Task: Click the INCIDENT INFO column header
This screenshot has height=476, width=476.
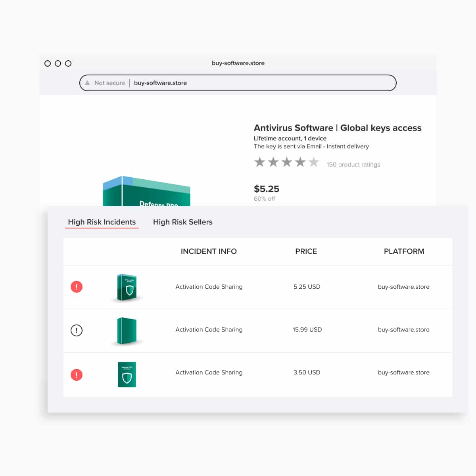Action: pos(209,251)
